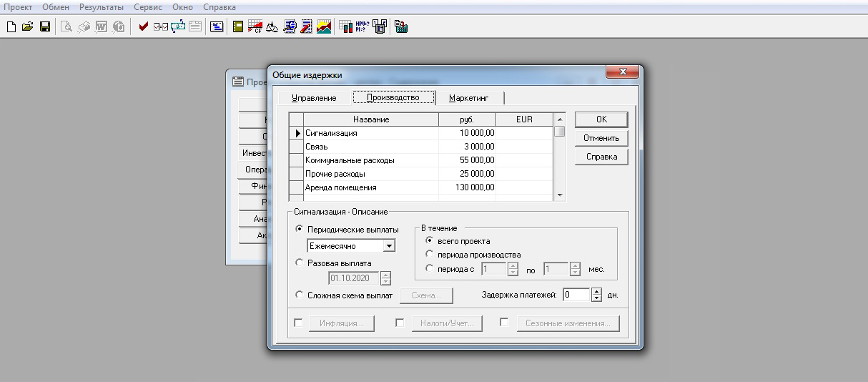The width and height of the screenshot is (868, 382).
Task: Click the window-with-lines toolbar icon
Action: click(x=217, y=26)
